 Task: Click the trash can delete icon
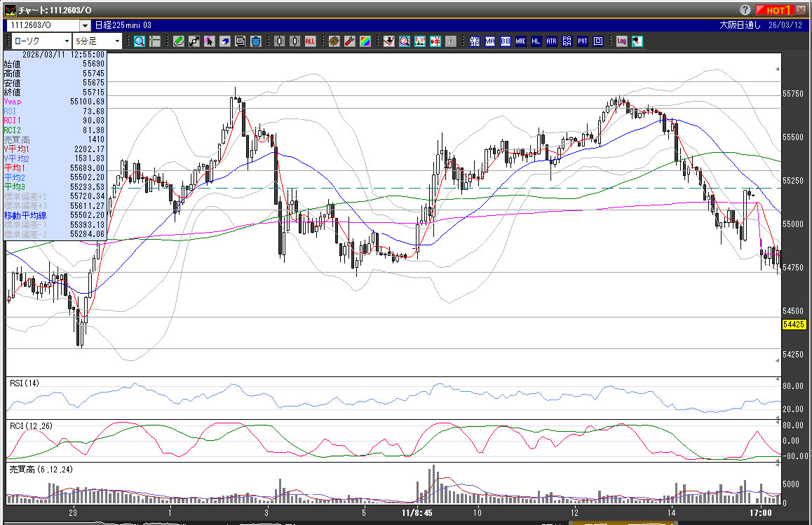255,41
